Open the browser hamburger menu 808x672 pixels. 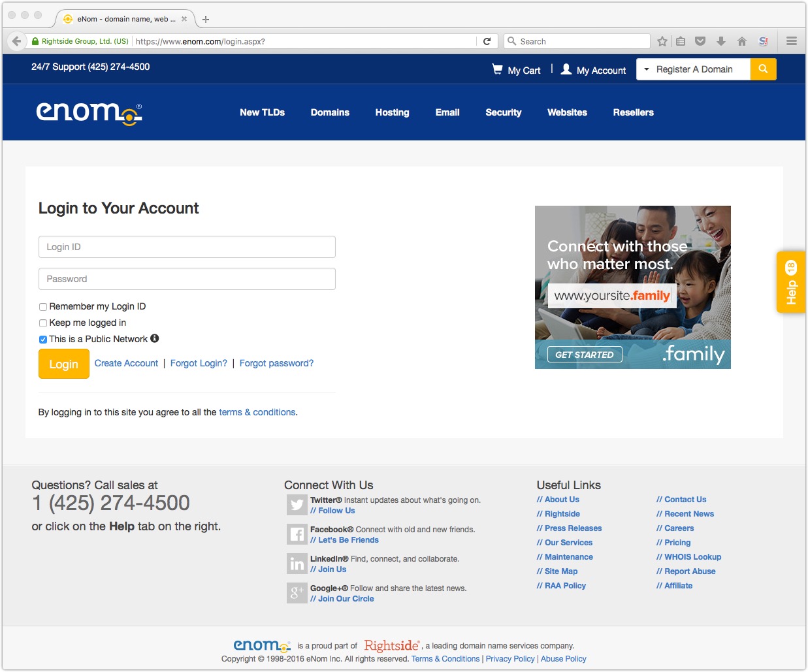pyautogui.click(x=792, y=41)
